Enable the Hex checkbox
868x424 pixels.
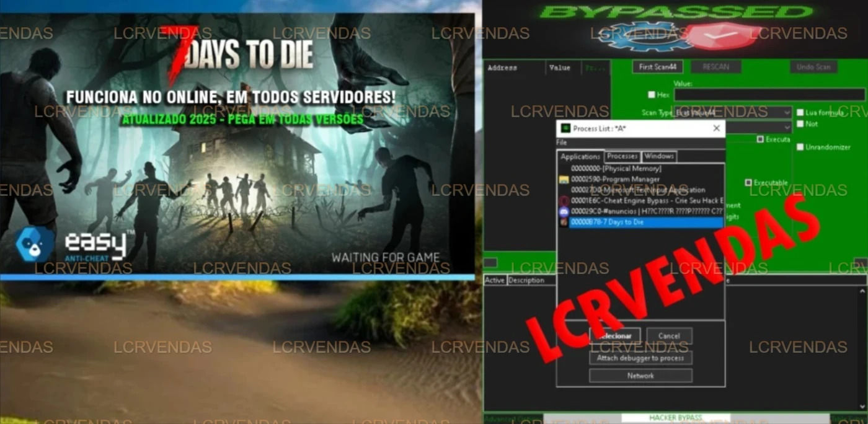[x=651, y=95]
